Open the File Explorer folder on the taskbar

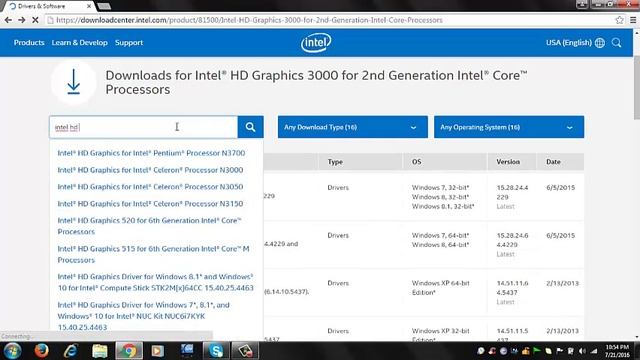(99, 351)
